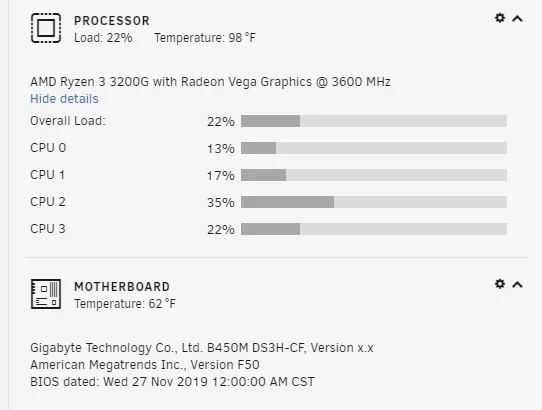
Task: Click the Motherboard board icon
Action: 46,294
